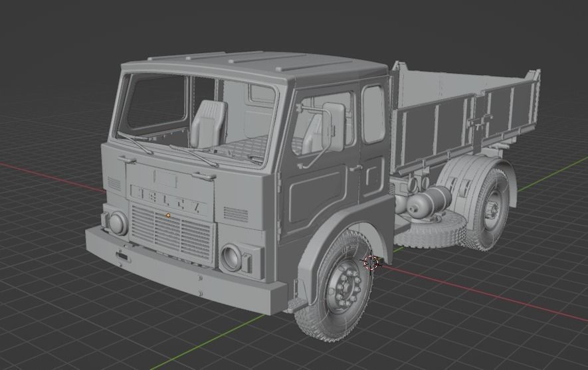
Task: Click the 3D cursor near front wheel
Action: click(371, 263)
